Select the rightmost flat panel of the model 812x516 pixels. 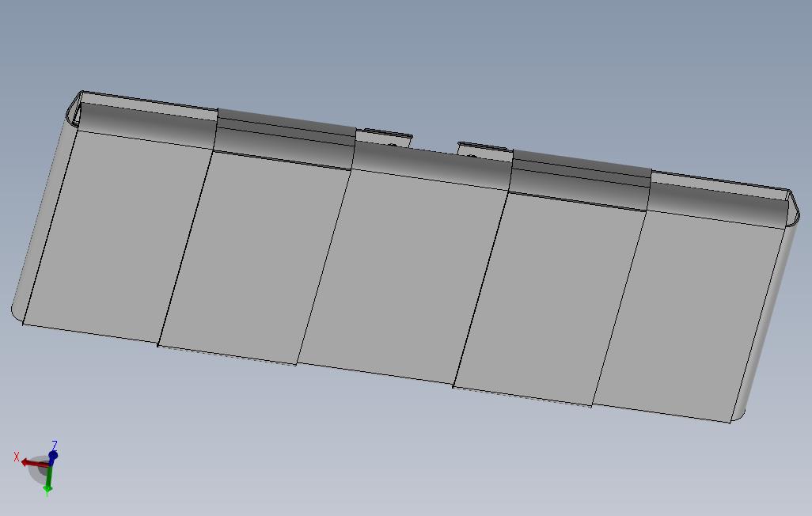688,315
